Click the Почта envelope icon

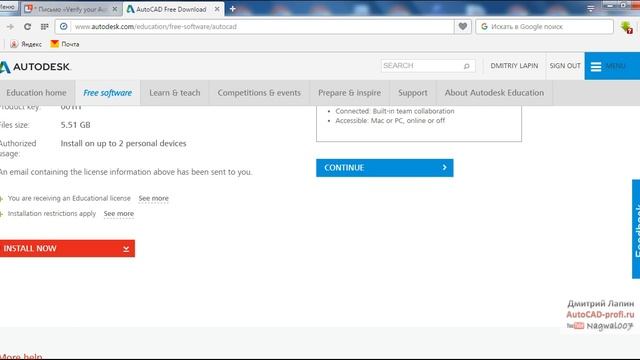pos(55,44)
